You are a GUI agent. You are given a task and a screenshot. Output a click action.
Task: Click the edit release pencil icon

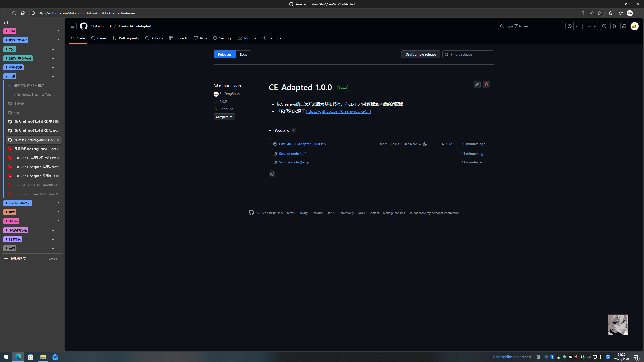point(477,84)
